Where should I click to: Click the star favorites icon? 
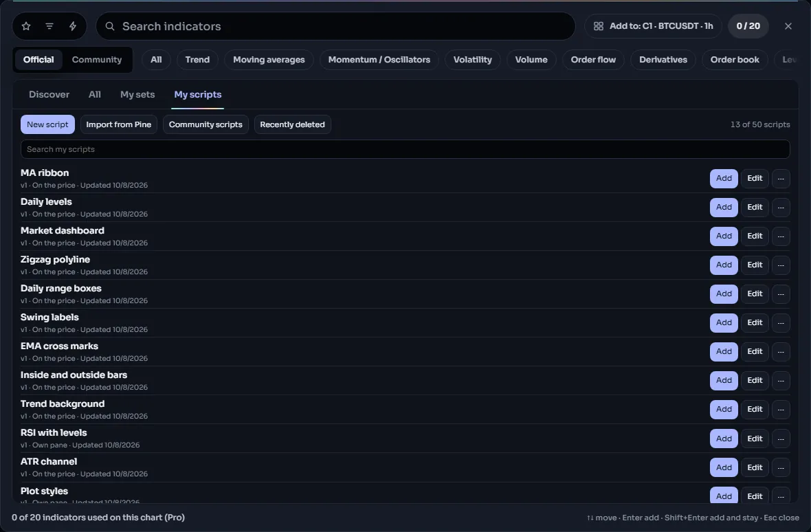tap(26, 26)
